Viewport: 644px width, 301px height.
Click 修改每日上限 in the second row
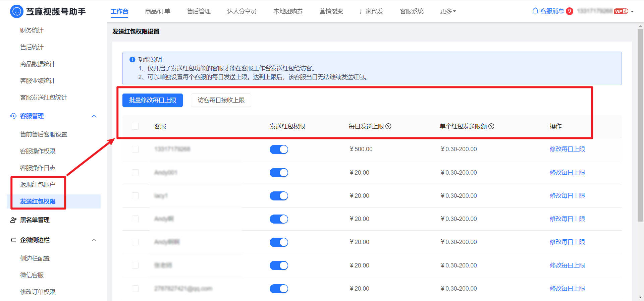[x=567, y=173]
